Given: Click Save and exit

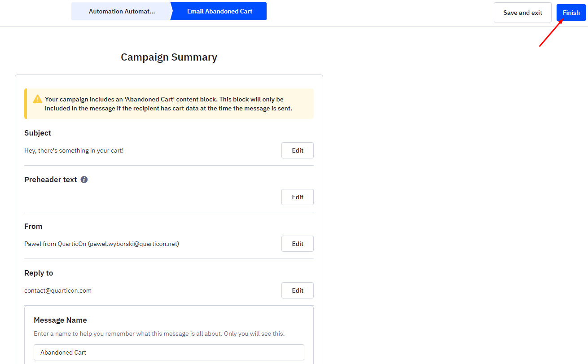Looking at the screenshot, I should point(522,13).
